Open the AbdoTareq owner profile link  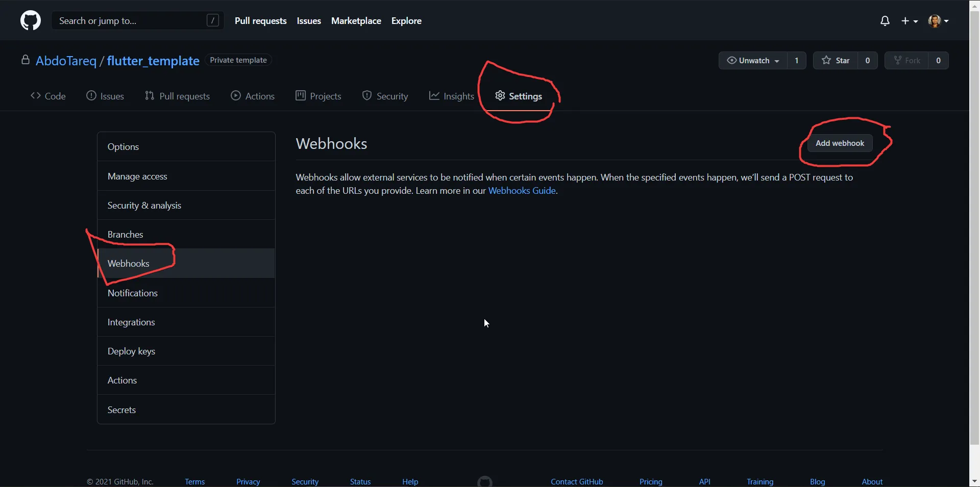66,61
